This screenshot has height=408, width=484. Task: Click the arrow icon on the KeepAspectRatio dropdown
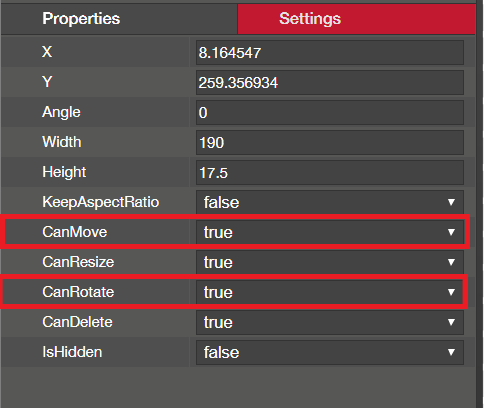click(x=451, y=202)
